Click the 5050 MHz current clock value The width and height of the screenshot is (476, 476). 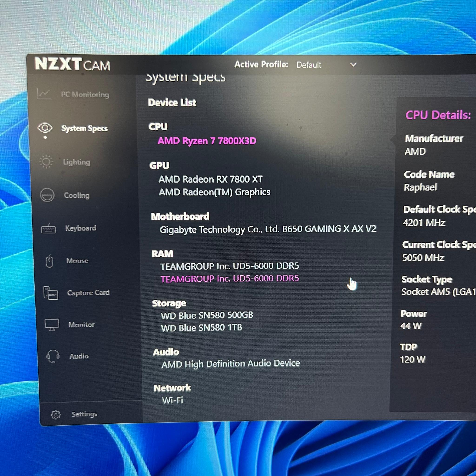[x=423, y=258]
